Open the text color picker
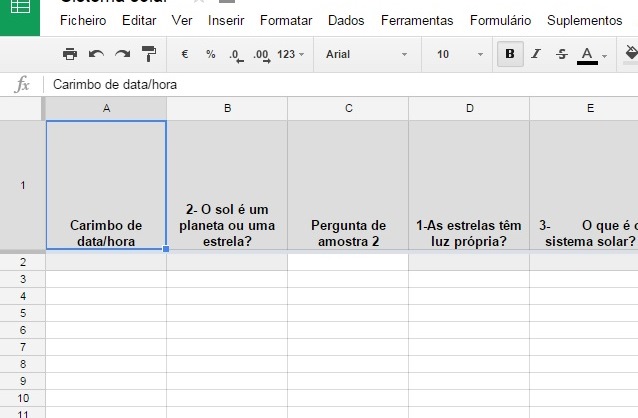 592,55
